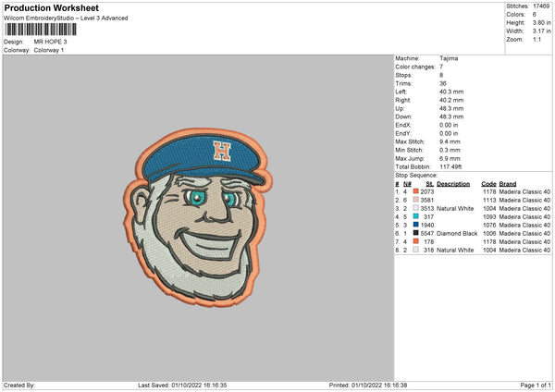Click the white swatch in stop row 8

coord(416,250)
